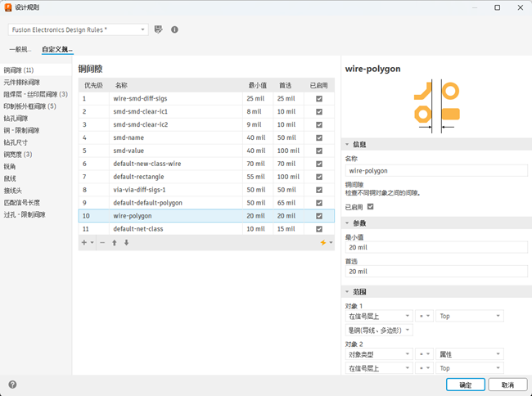Switch to the 一般规 tab

pos(20,49)
